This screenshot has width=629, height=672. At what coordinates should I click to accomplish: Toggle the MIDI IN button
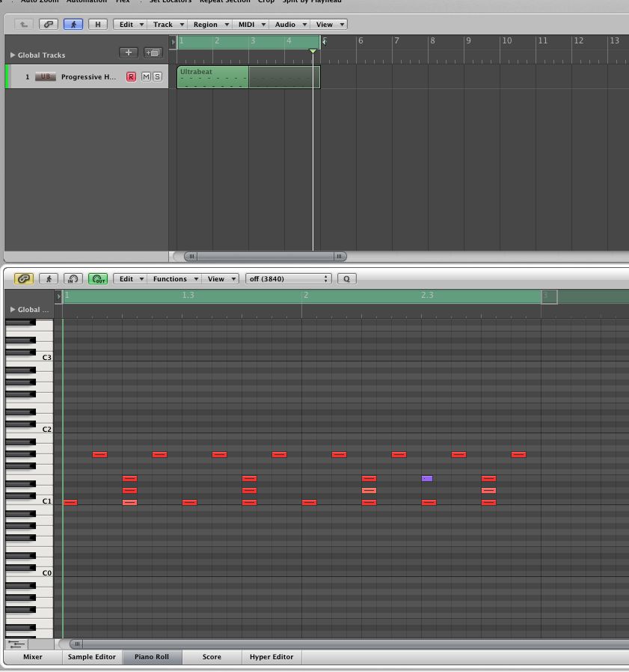73,279
